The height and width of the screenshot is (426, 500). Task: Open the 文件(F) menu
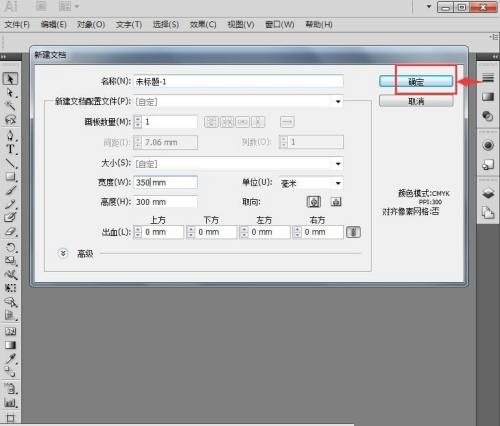click(x=17, y=24)
